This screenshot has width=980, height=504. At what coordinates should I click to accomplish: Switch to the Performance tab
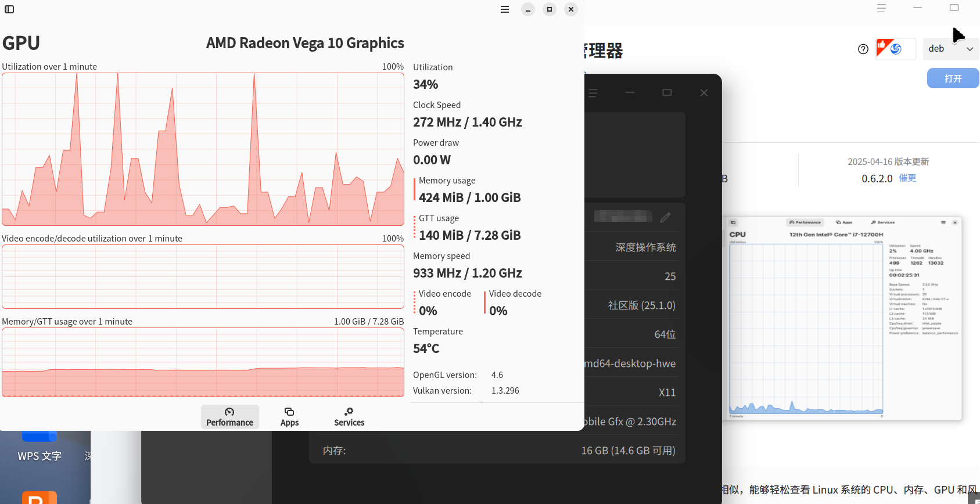coord(230,417)
